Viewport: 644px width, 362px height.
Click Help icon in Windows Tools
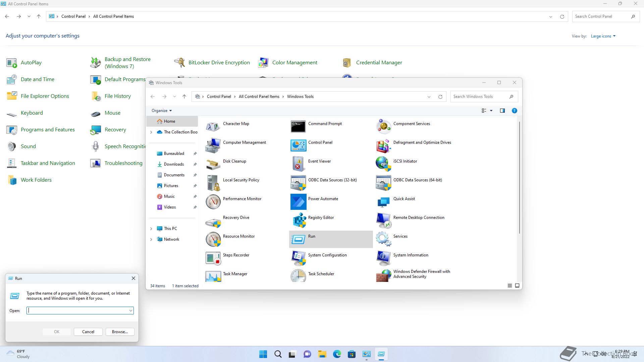514,111
